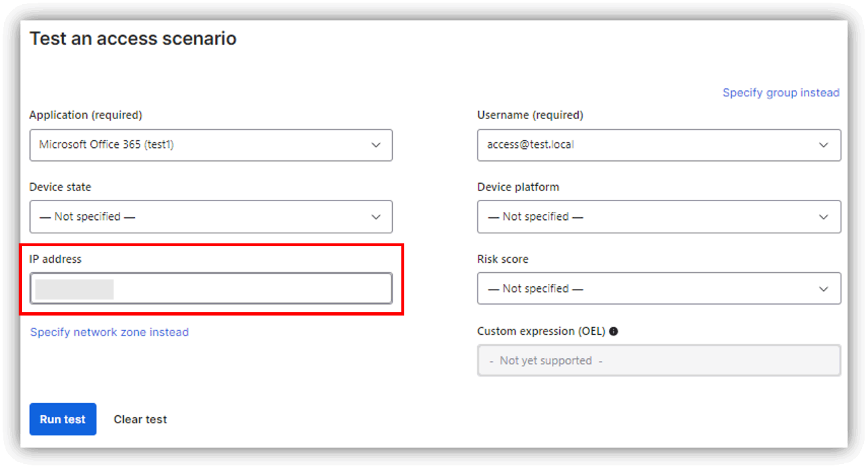Click the chevron arrow in Device platform field
The width and height of the screenshot is (868, 468).
coord(824,217)
